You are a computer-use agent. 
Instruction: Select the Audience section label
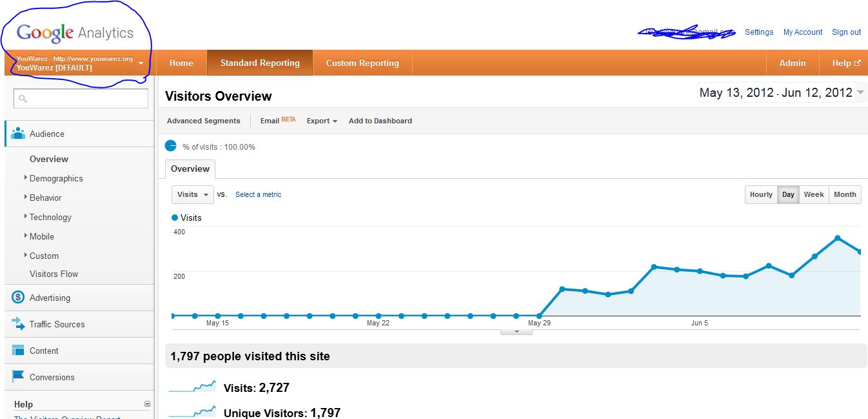point(47,134)
